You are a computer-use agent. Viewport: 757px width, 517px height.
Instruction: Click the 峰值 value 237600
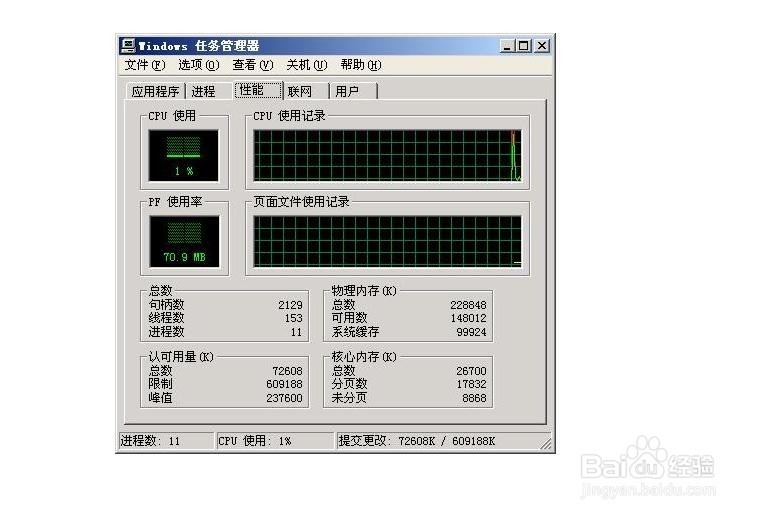pyautogui.click(x=284, y=398)
